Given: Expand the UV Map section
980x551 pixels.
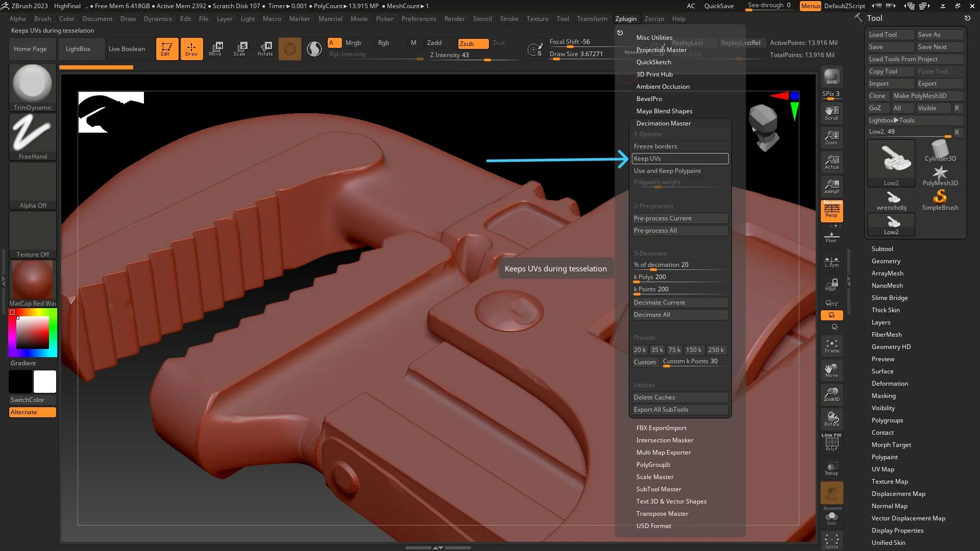Looking at the screenshot, I should (883, 469).
